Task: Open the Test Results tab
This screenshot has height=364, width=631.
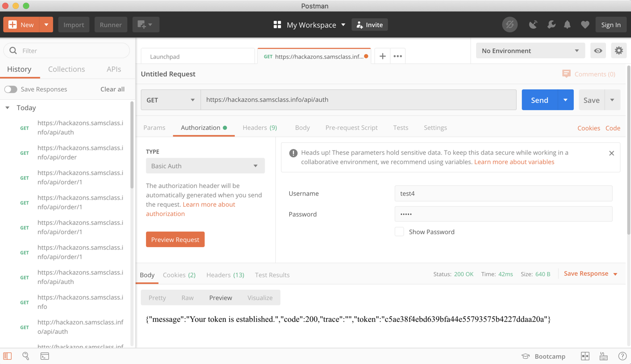Action: pyautogui.click(x=272, y=275)
